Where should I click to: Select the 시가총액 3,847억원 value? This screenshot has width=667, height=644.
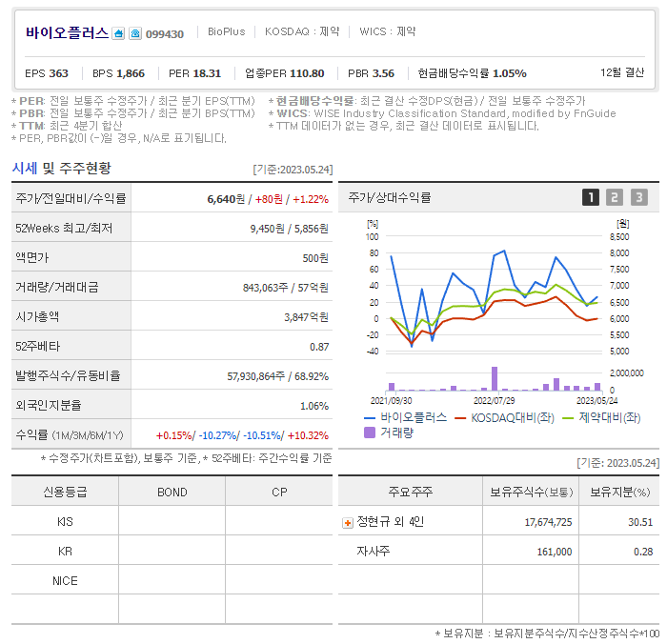pos(306,317)
